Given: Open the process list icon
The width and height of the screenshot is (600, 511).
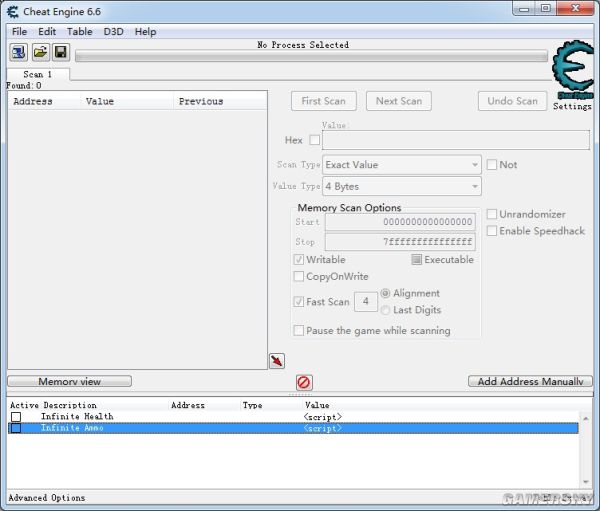Looking at the screenshot, I should click(x=18, y=52).
